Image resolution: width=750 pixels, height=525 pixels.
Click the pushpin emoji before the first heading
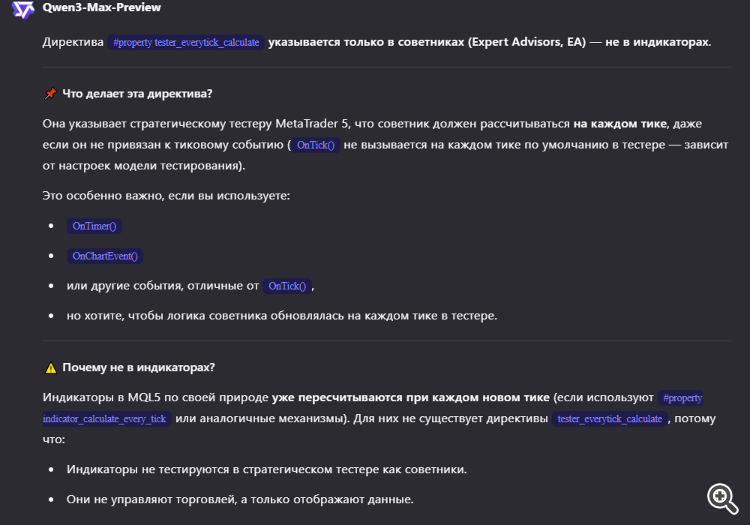[50, 94]
